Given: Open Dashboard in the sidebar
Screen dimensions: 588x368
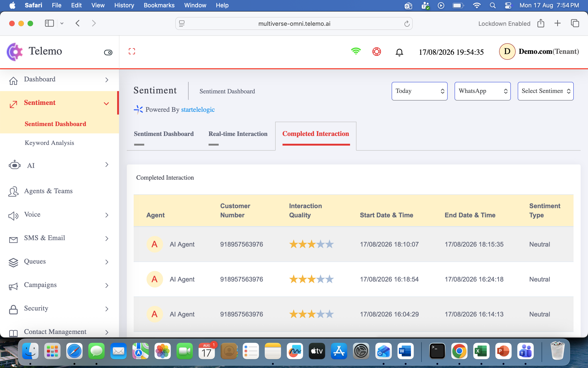Looking at the screenshot, I should (40, 79).
